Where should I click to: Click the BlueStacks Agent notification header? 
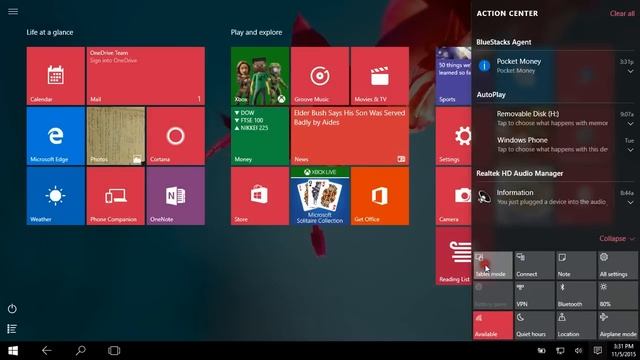pos(504,42)
